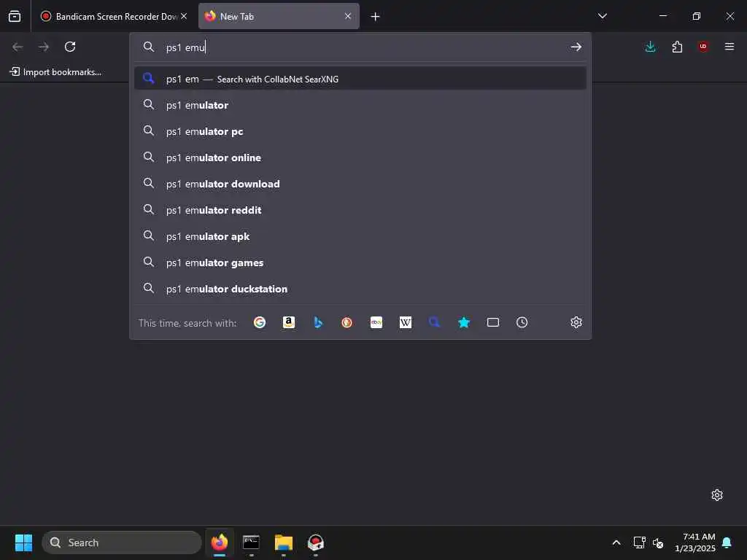Open network status tray icon
Screen dimensions: 747x560
click(x=639, y=542)
